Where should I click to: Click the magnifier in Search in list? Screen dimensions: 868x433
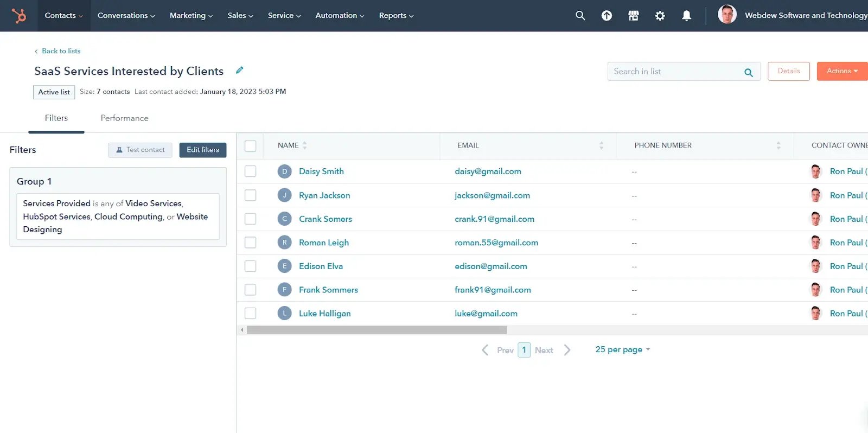pos(748,72)
